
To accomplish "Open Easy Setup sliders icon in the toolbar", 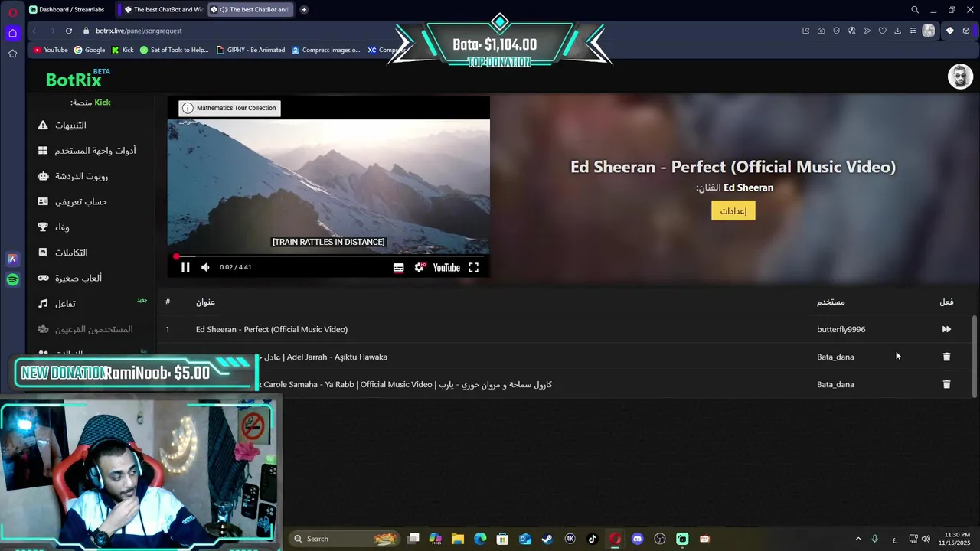I will coord(913,31).
